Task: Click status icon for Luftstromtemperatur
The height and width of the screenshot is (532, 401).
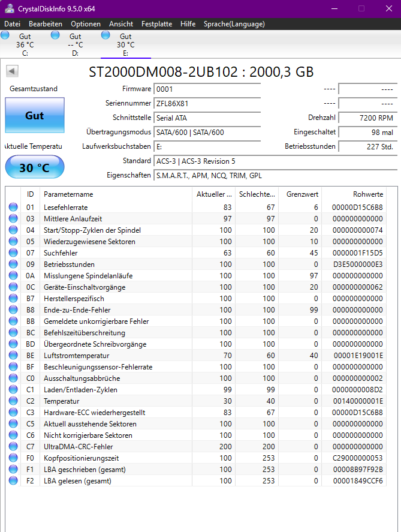Action: pyautogui.click(x=13, y=355)
